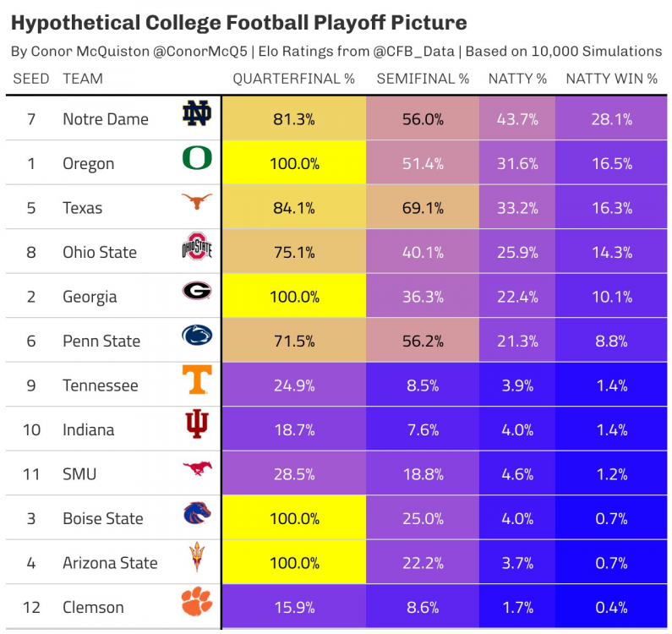Click the Clemson paw logo
This screenshot has width=672, height=634.
[197, 603]
